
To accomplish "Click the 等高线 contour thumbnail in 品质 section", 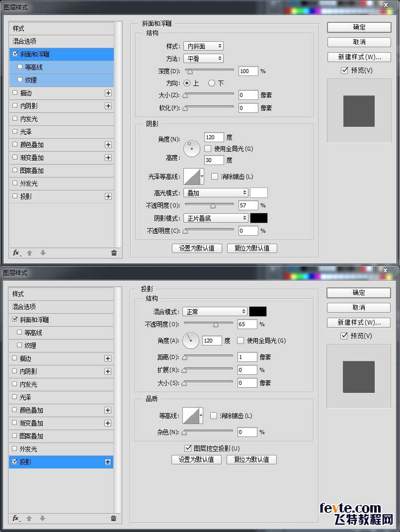I will [191, 416].
